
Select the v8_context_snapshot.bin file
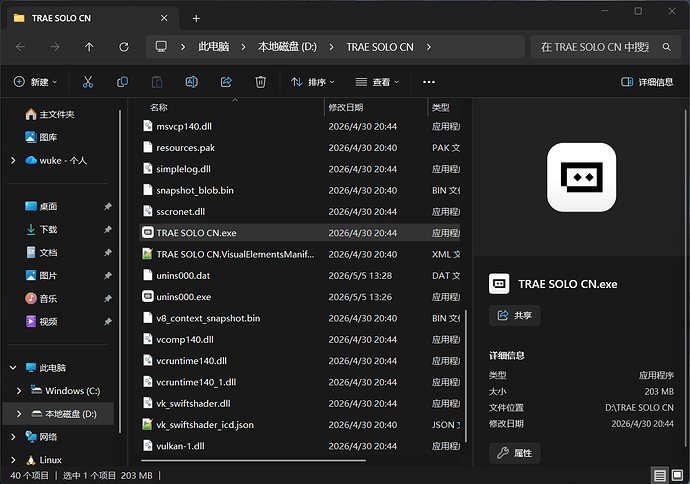(300, 318)
